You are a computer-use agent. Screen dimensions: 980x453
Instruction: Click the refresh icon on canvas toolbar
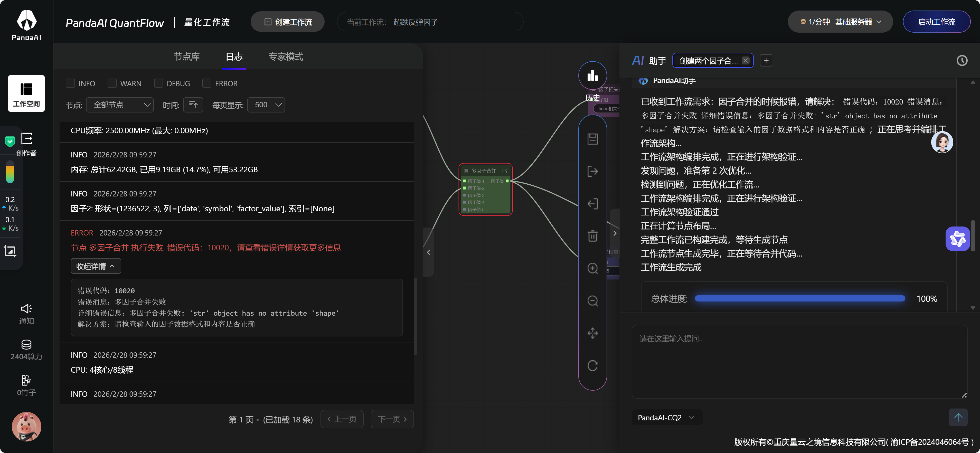[x=592, y=365]
